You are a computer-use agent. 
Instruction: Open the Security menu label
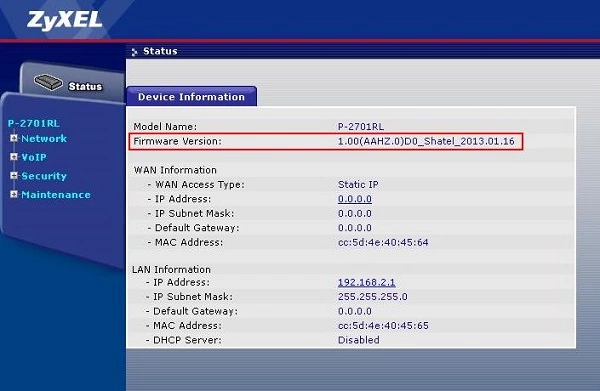point(44,176)
